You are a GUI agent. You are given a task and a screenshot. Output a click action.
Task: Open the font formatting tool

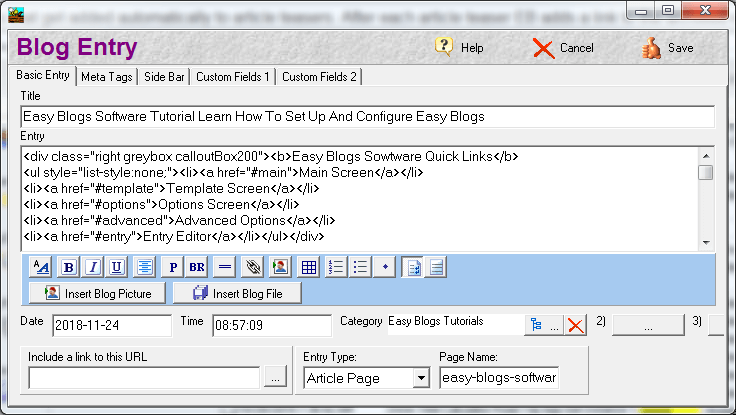pyautogui.click(x=41, y=268)
